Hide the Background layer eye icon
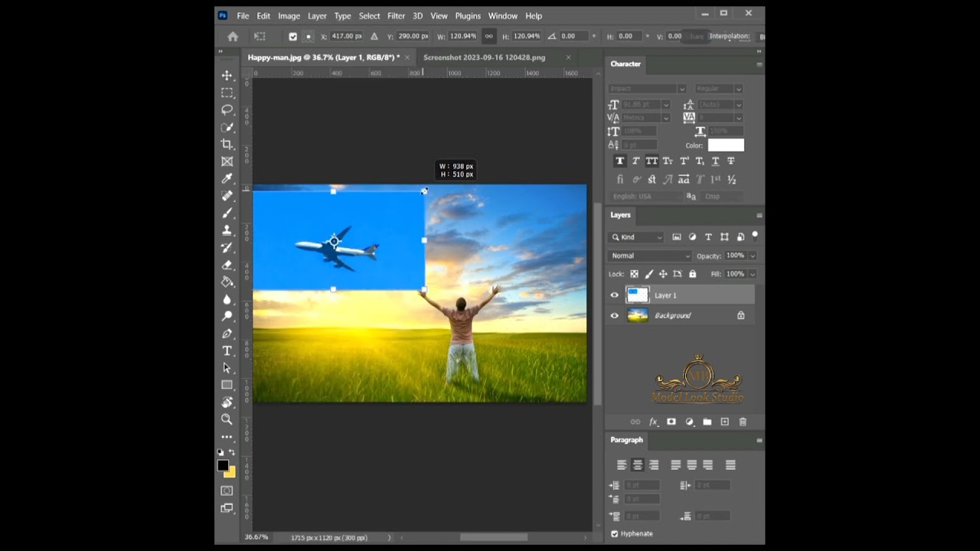This screenshot has width=980, height=551. tap(614, 315)
